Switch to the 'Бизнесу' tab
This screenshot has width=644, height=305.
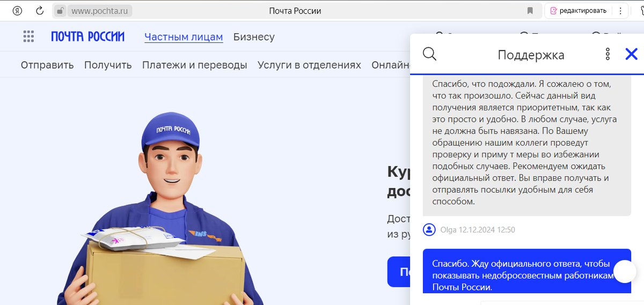pyautogui.click(x=254, y=37)
